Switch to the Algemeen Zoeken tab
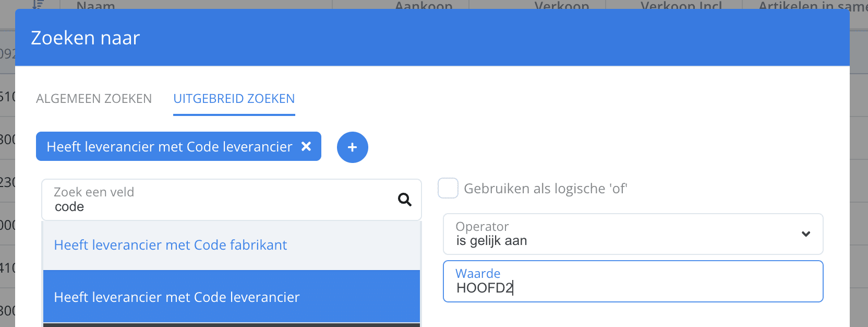Screen dimensions: 868x327 pos(94,99)
